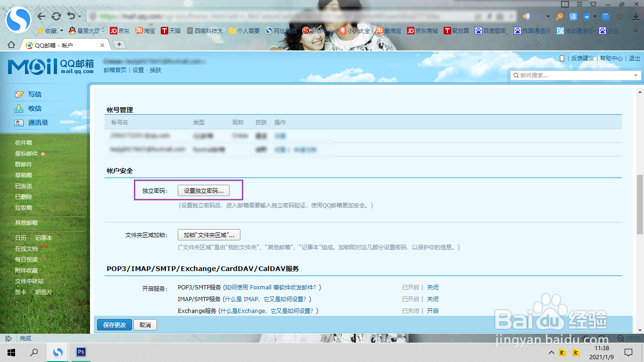Open the download manager arrow icon
644x362 pixels.
pyautogui.click(x=636, y=17)
